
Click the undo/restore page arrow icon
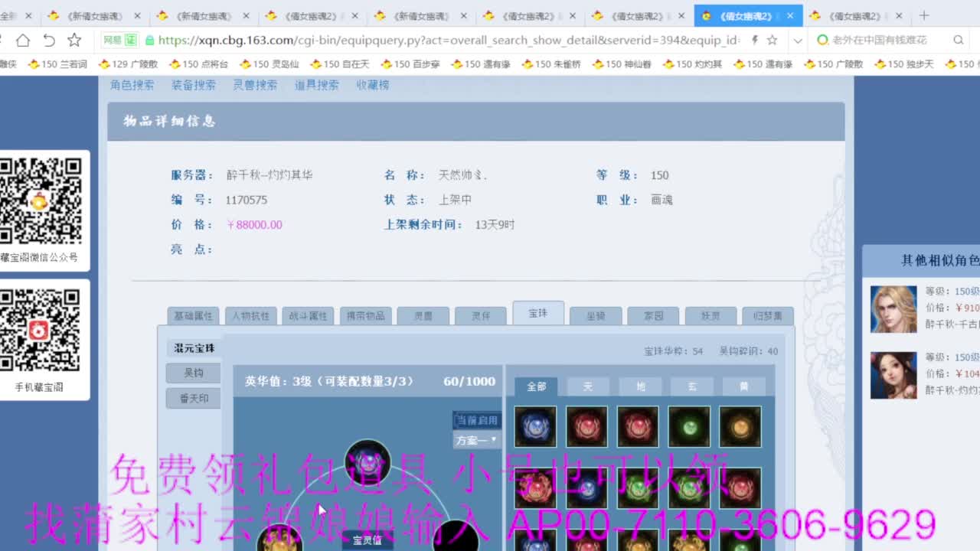(48, 41)
